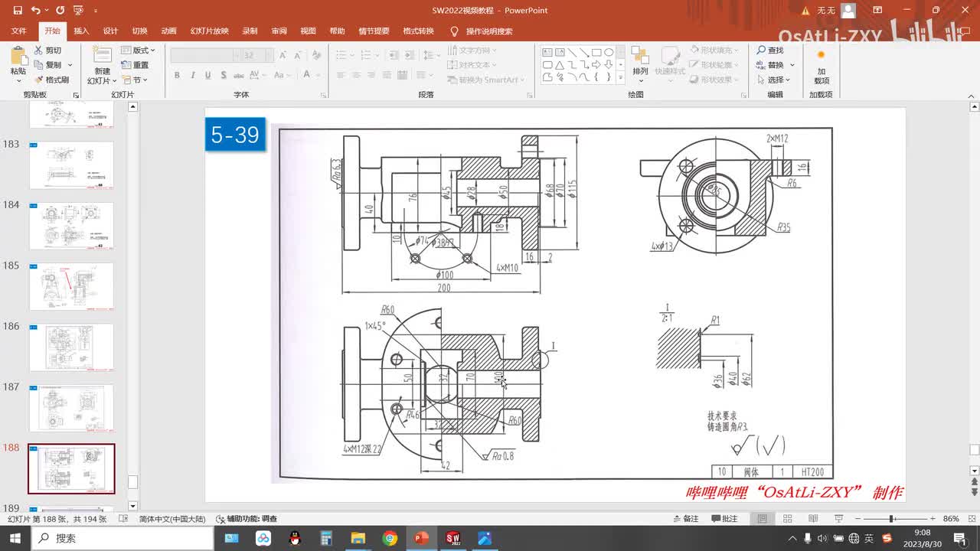Click the zoom percentage 86%
Image resolution: width=980 pixels, height=551 pixels.
tap(951, 519)
